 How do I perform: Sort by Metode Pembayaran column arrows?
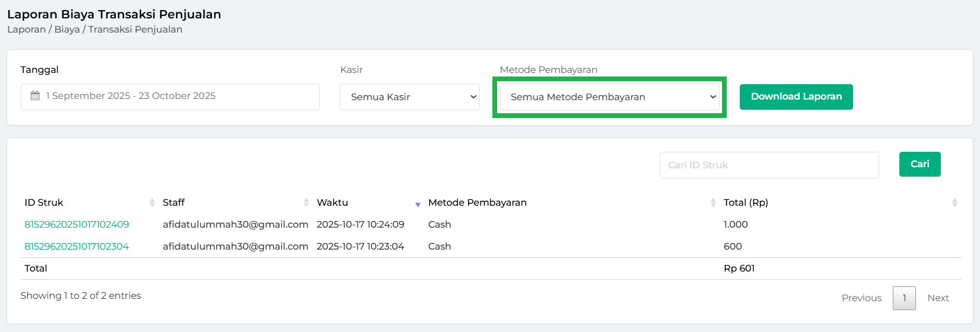(x=713, y=203)
